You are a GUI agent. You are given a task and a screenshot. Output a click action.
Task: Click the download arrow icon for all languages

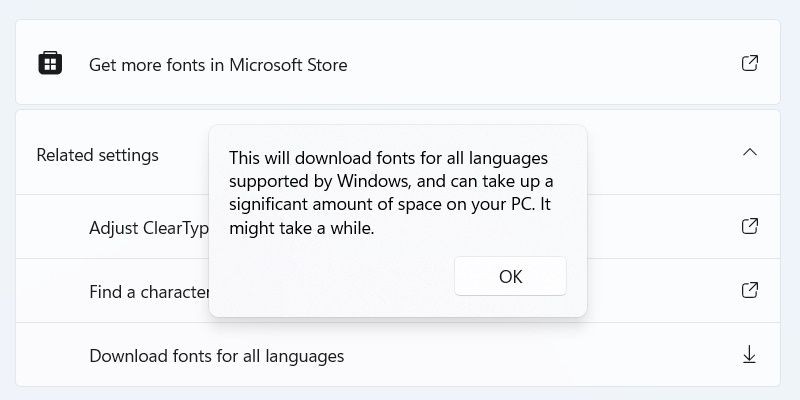tap(749, 355)
